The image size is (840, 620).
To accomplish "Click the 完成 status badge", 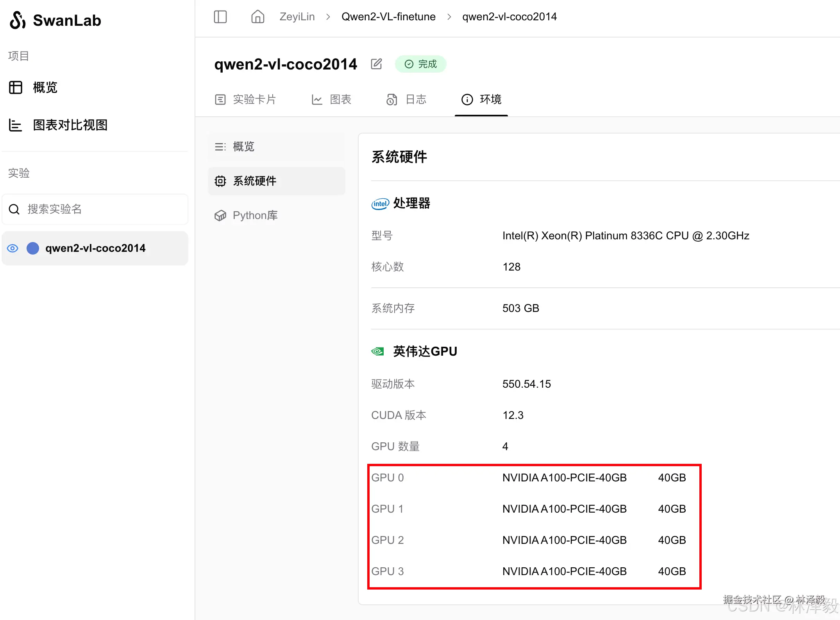I will [x=421, y=64].
